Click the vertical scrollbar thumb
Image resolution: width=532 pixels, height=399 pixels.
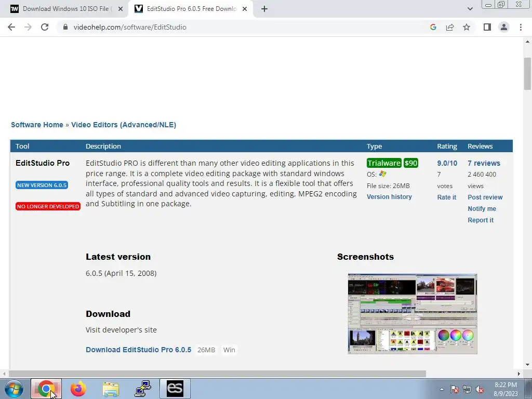point(527,74)
